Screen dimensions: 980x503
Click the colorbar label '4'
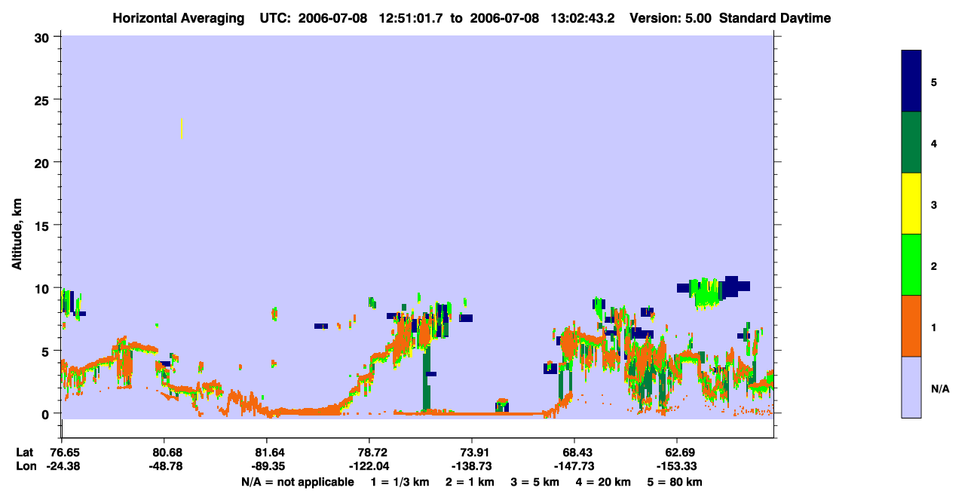pyautogui.click(x=933, y=143)
